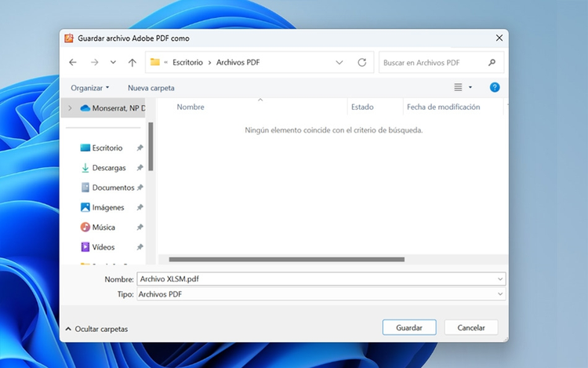Click the yellow folder icon in address bar

click(x=155, y=62)
